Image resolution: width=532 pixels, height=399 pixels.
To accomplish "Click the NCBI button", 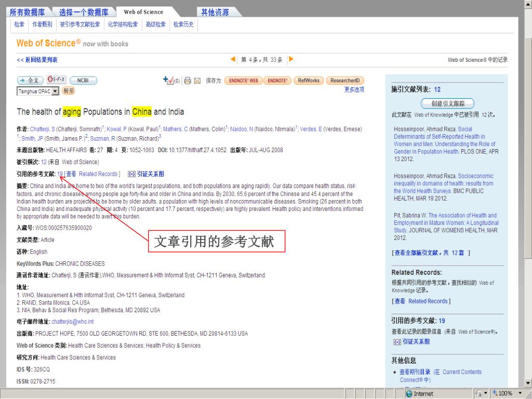I will pos(83,81).
